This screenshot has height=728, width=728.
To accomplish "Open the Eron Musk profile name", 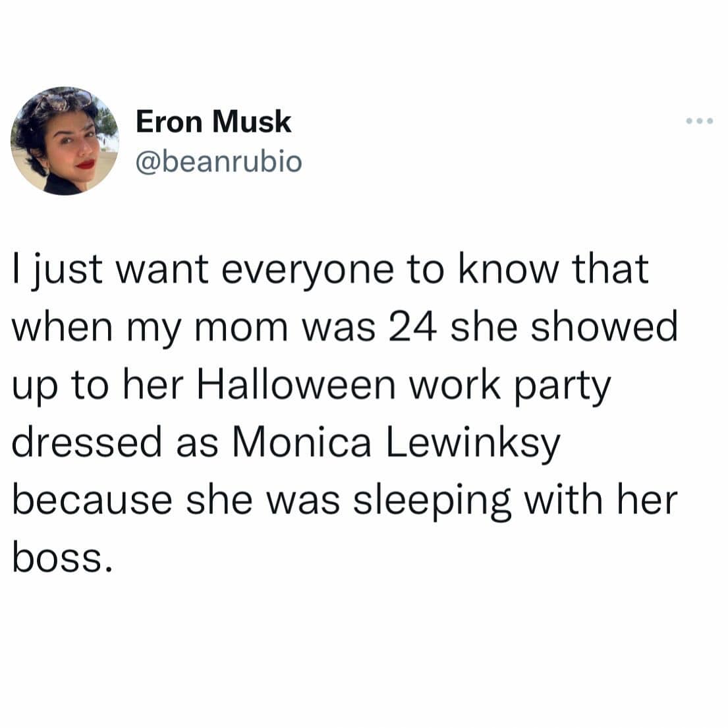I will (x=213, y=121).
